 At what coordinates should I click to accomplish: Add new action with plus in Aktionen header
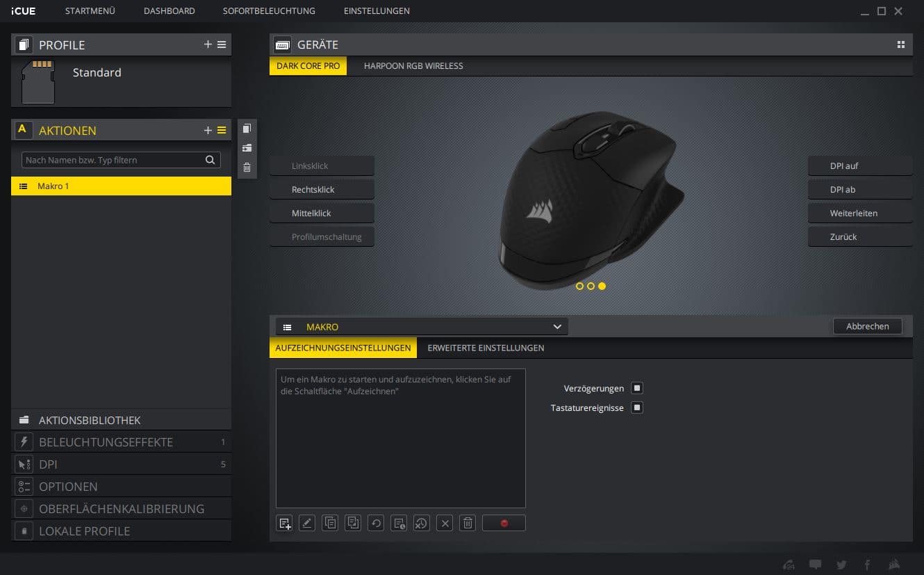pyautogui.click(x=208, y=130)
